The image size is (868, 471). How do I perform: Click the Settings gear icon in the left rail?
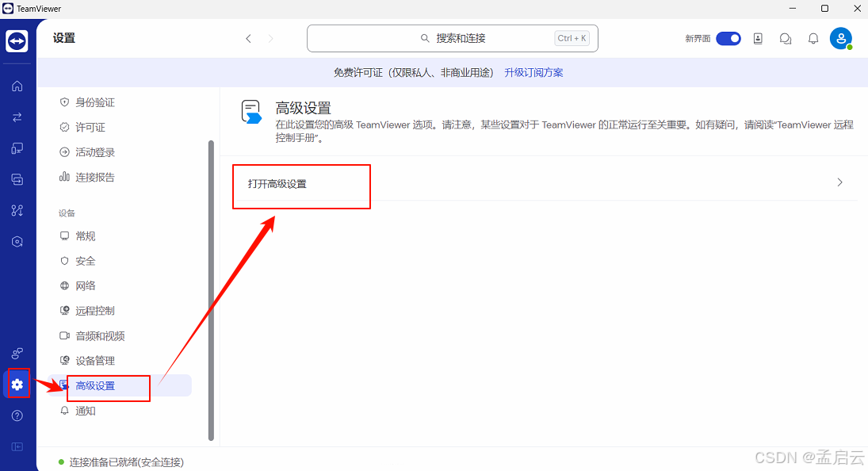[x=17, y=384]
